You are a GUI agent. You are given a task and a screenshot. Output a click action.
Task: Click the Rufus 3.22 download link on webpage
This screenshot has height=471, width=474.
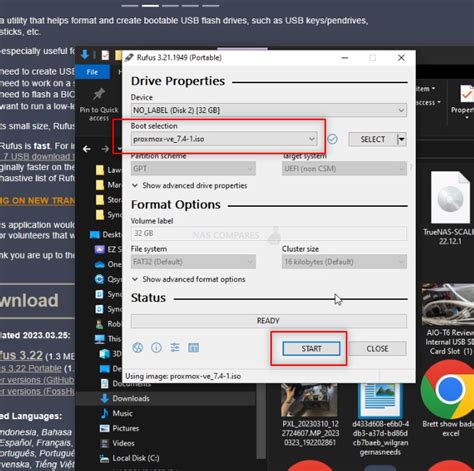[x=21, y=355]
